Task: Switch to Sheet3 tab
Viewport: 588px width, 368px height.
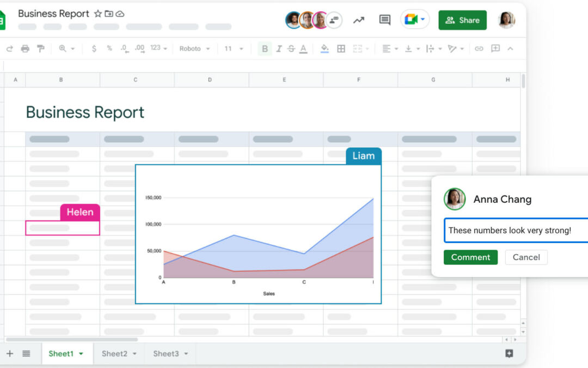Action: [x=170, y=354]
